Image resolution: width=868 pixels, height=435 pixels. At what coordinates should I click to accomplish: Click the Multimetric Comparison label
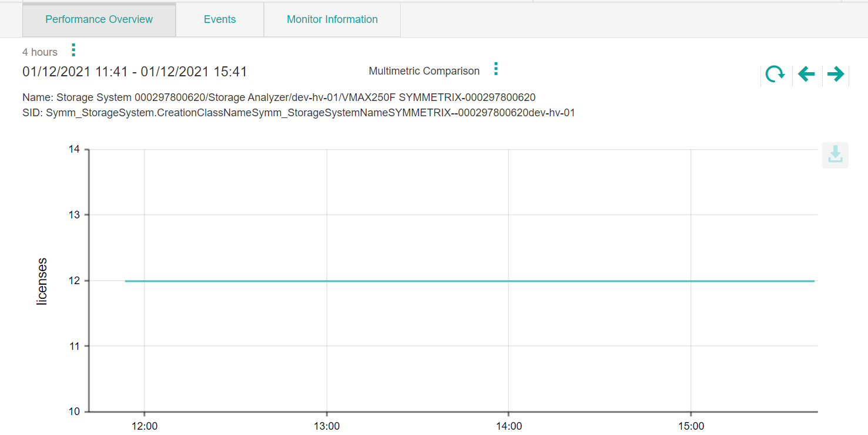424,71
